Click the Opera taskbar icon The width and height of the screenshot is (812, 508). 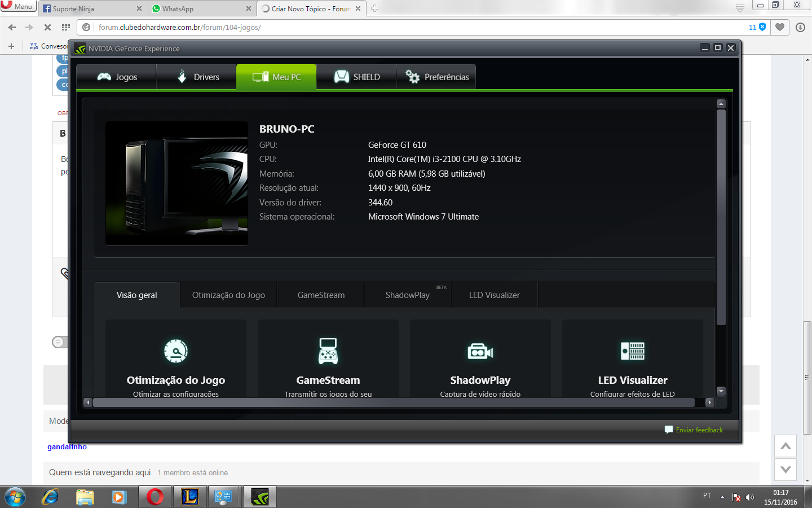(155, 497)
